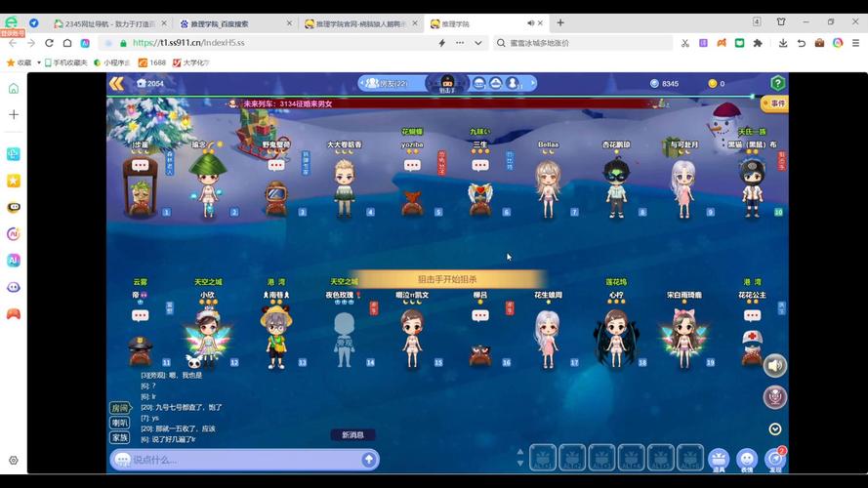Click the silver coin 8345 balance
The height and width of the screenshot is (488, 868).
click(x=664, y=84)
